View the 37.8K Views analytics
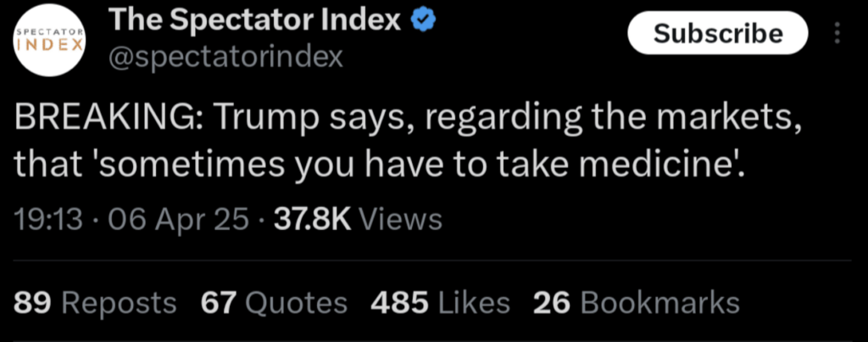The image size is (868, 342). coord(359,220)
